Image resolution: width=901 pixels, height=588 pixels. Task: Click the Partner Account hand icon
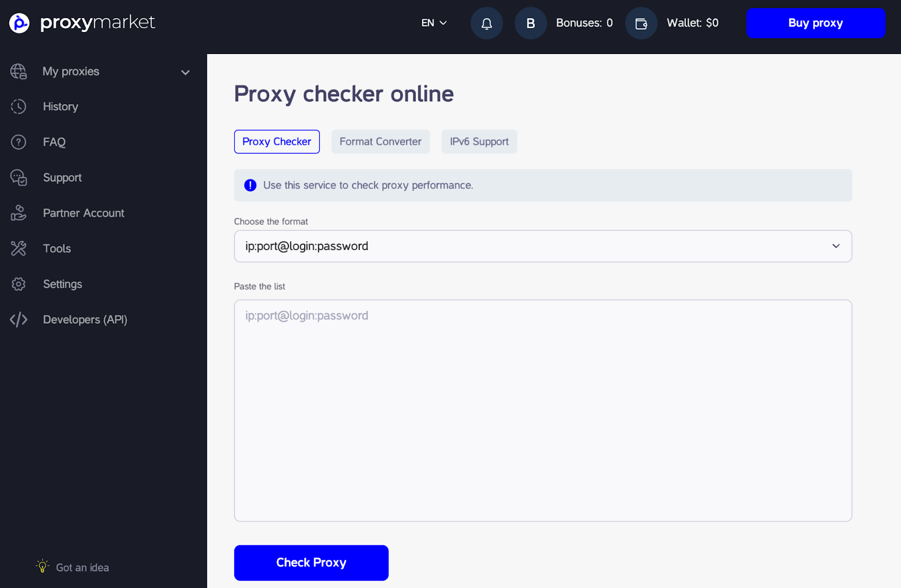coord(19,213)
